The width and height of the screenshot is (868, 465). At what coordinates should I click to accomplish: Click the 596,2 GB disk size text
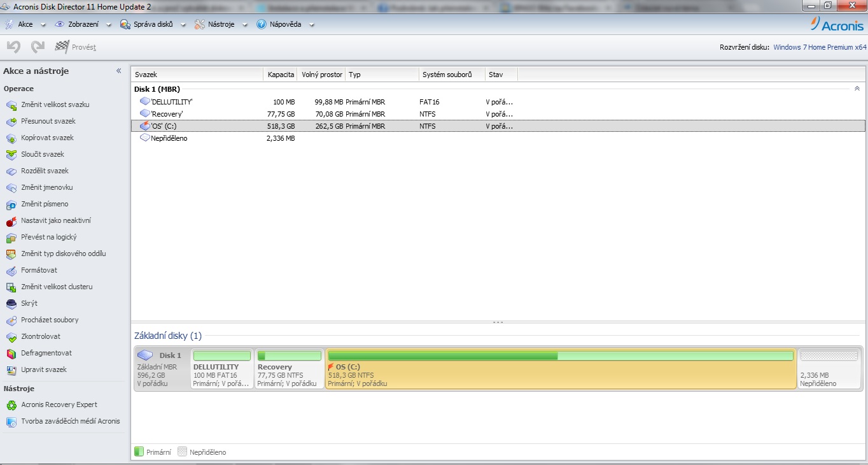(x=151, y=375)
